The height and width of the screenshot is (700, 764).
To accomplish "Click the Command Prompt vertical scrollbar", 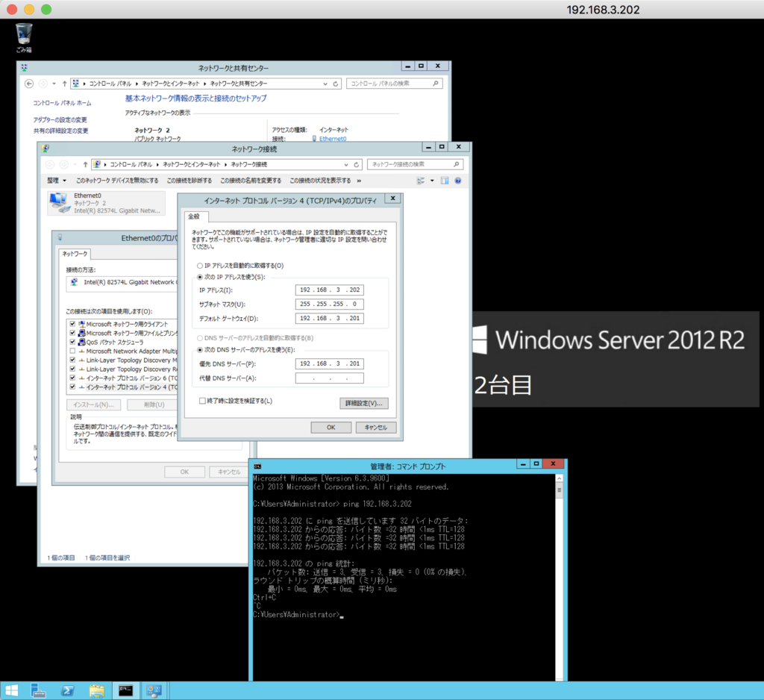I will (x=560, y=577).
